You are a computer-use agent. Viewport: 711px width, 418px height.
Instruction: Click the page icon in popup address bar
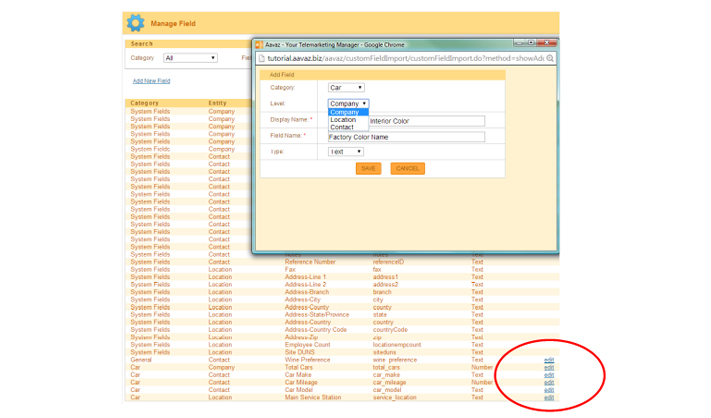[x=262, y=58]
